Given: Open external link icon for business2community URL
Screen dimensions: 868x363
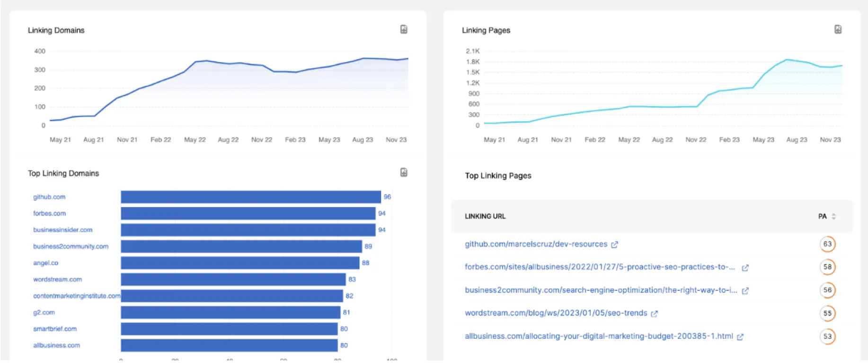Looking at the screenshot, I should click(x=745, y=290).
